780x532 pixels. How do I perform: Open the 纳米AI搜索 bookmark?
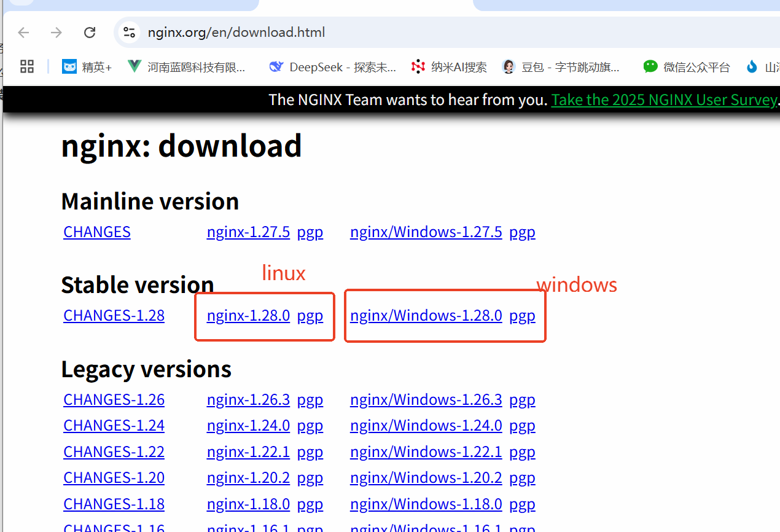(449, 67)
